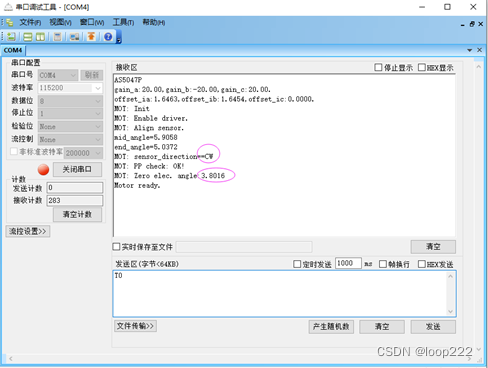Click 产生随机数 button
Image resolution: width=488 pixels, height=368 pixels.
331,327
